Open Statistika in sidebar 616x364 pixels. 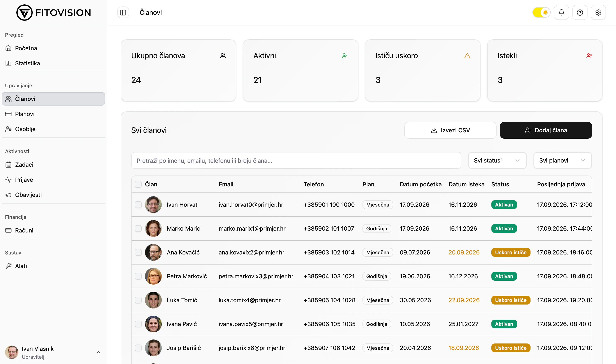53,63
